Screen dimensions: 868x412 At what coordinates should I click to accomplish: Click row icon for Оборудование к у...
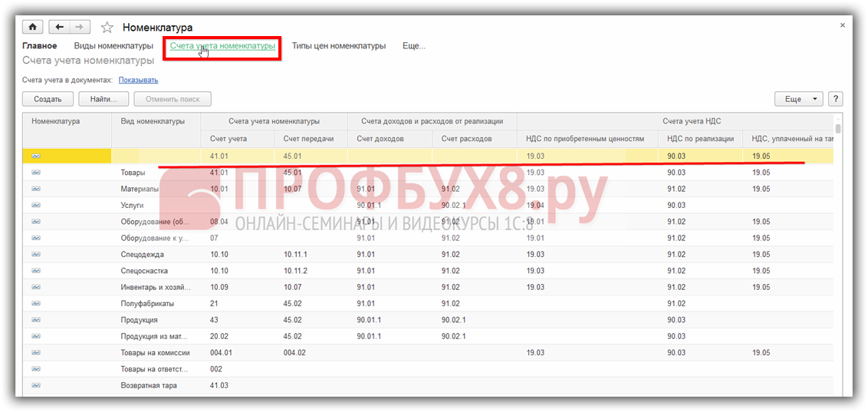pos(36,238)
